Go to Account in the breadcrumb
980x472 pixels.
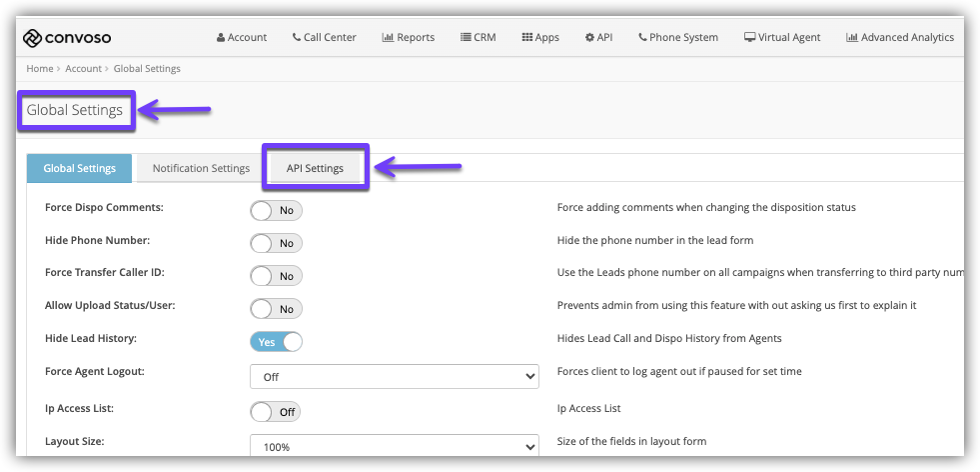[x=83, y=69]
